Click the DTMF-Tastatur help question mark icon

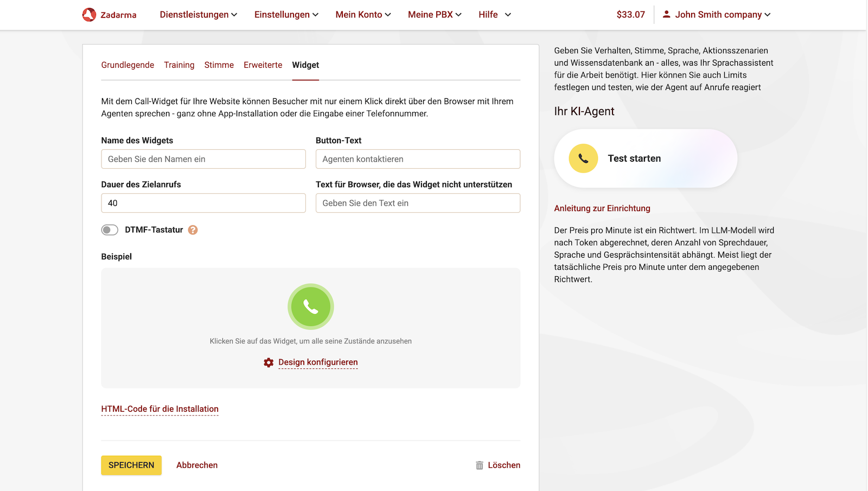193,230
